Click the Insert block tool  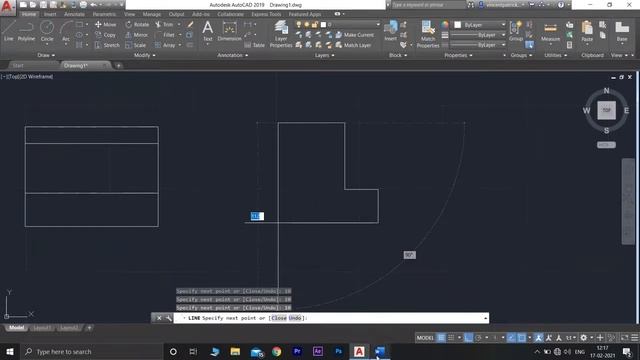[x=390, y=31]
